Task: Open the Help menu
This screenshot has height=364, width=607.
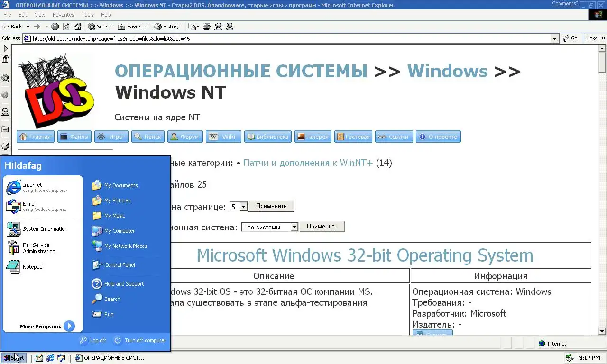Action: (106, 15)
